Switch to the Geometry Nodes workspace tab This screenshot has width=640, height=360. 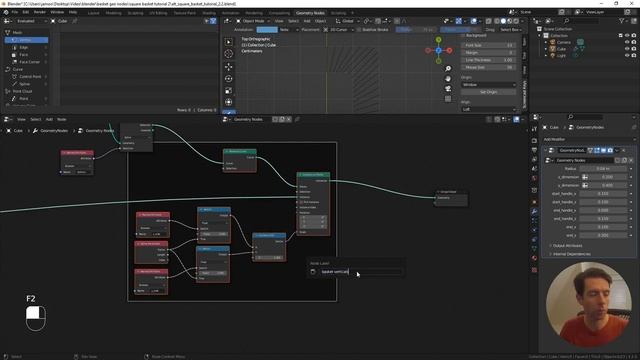310,13
